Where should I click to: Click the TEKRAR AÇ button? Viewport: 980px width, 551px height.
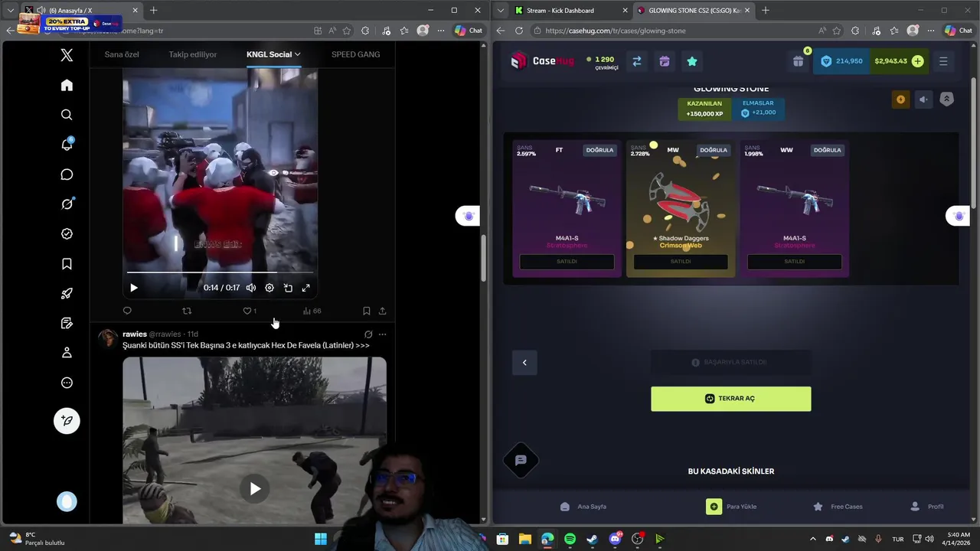(x=731, y=399)
